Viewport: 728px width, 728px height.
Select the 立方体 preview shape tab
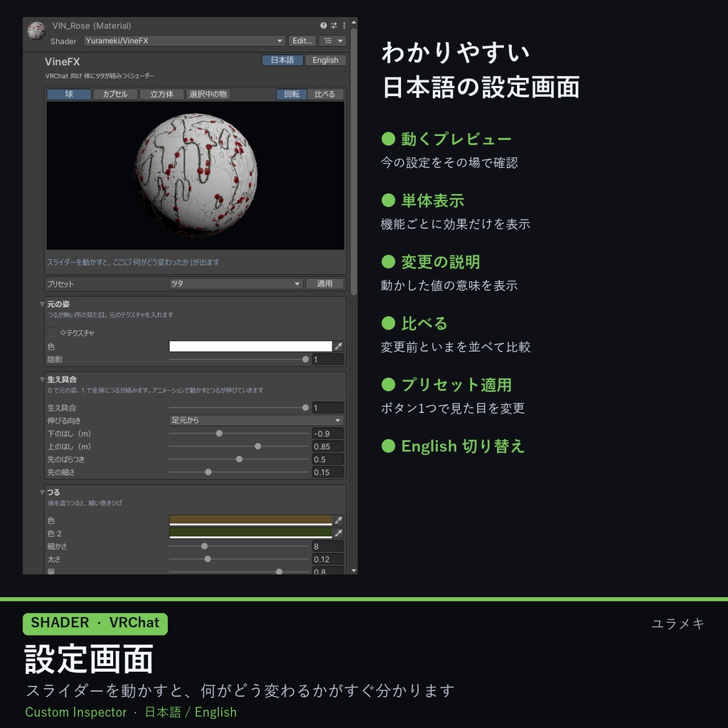[x=161, y=95]
